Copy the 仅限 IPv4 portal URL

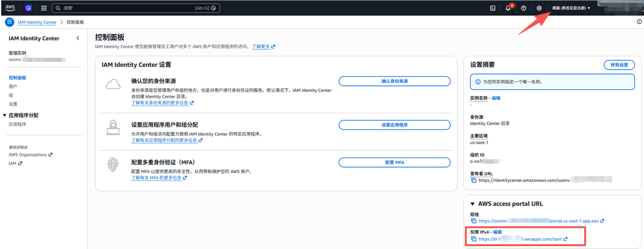[474, 239]
